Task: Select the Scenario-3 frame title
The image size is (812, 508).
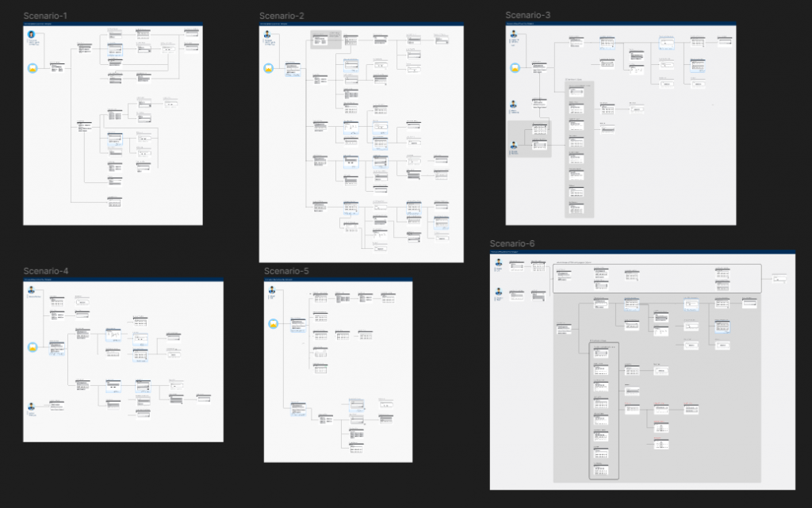Action: (528, 15)
